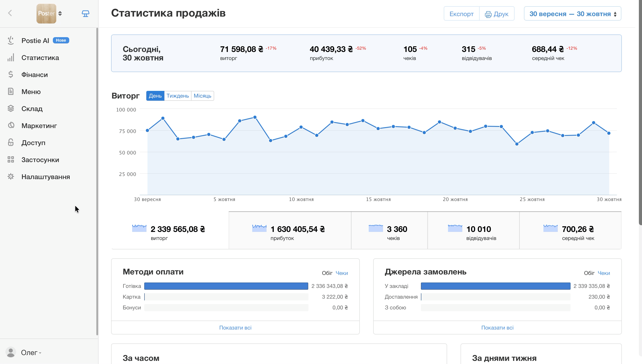Click the Статистика bar chart icon
Viewport: 642px width, 364px height.
pyautogui.click(x=11, y=58)
